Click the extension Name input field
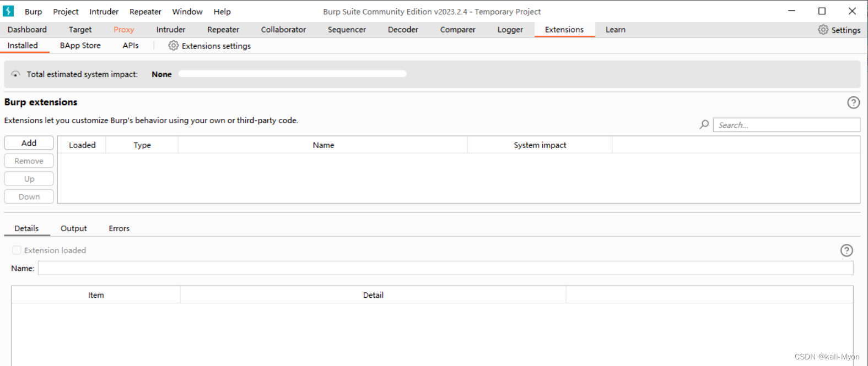 (x=445, y=268)
